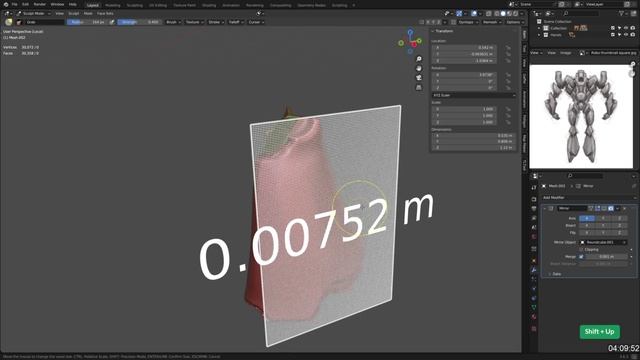This screenshot has width=640, height=360.
Task: Open the Render menu
Action: coord(40,4)
